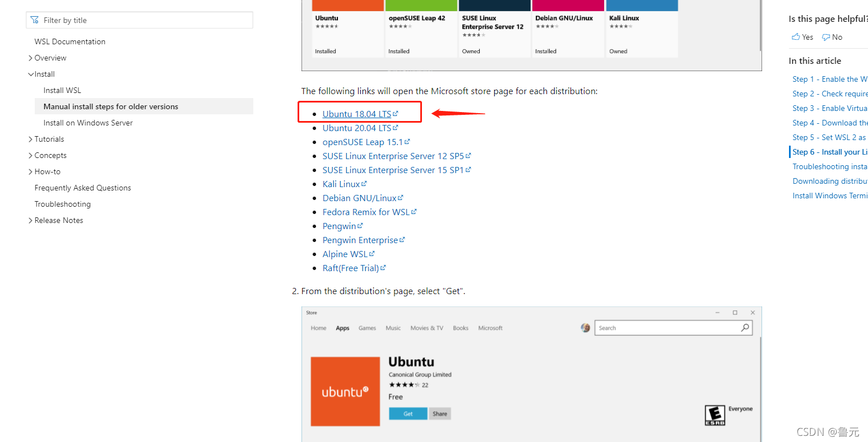Click the Share button for Ubuntu
The height and width of the screenshot is (442, 868).
coord(440,413)
